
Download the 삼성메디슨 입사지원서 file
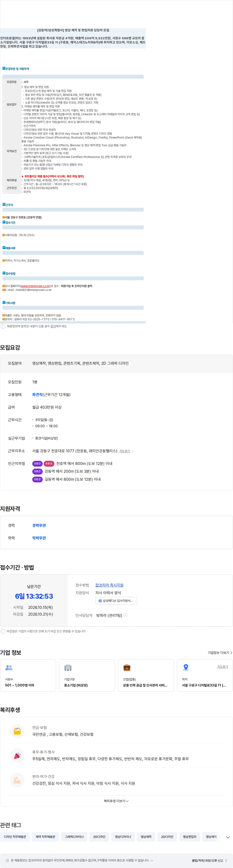116,600
